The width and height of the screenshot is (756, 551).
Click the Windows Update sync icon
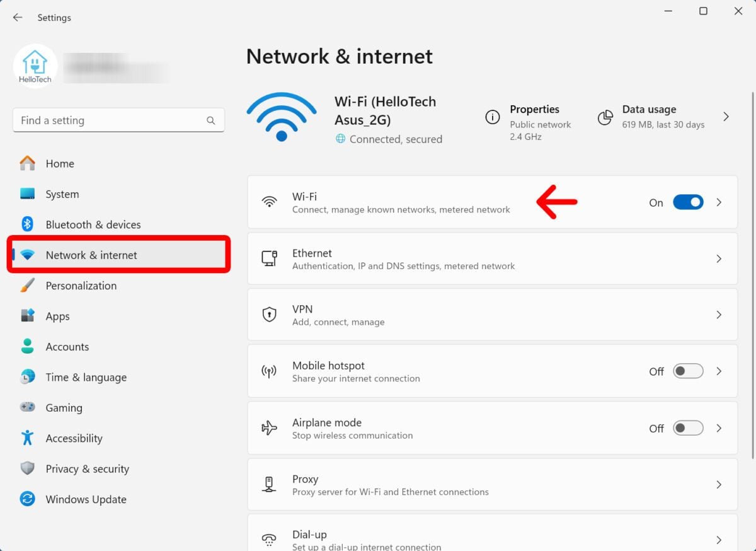click(x=27, y=499)
